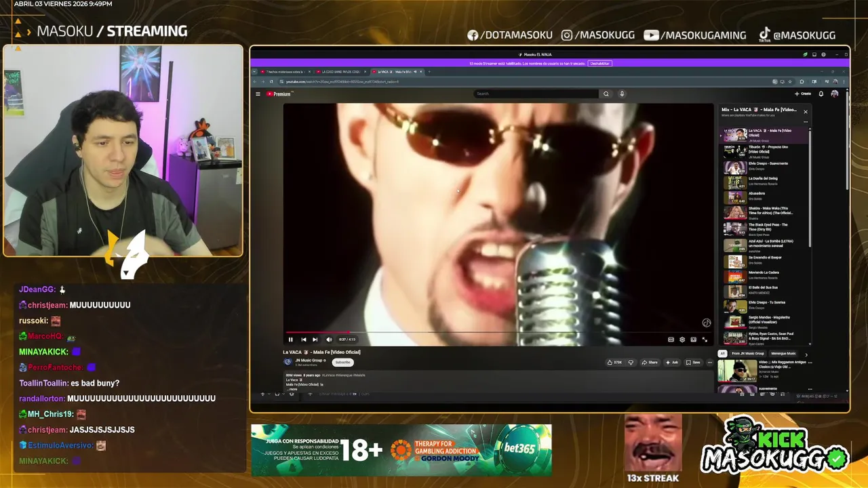
Task: Reload the page in the browser
Action: (x=271, y=82)
